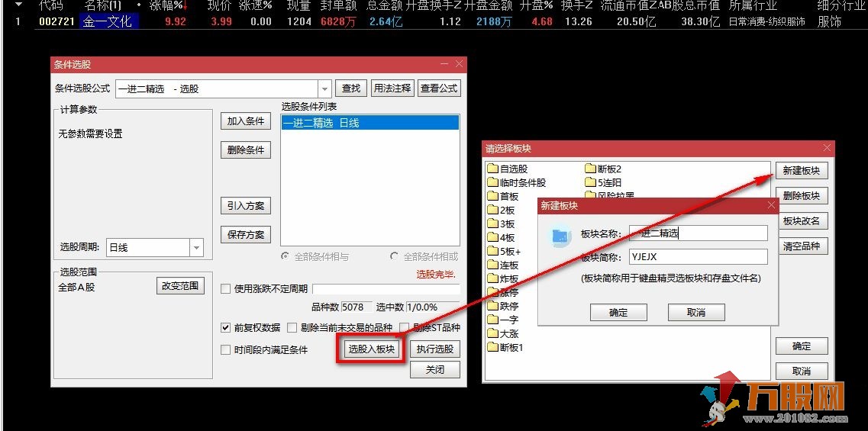
Task: Select the 跌停 folder
Action: point(502,306)
